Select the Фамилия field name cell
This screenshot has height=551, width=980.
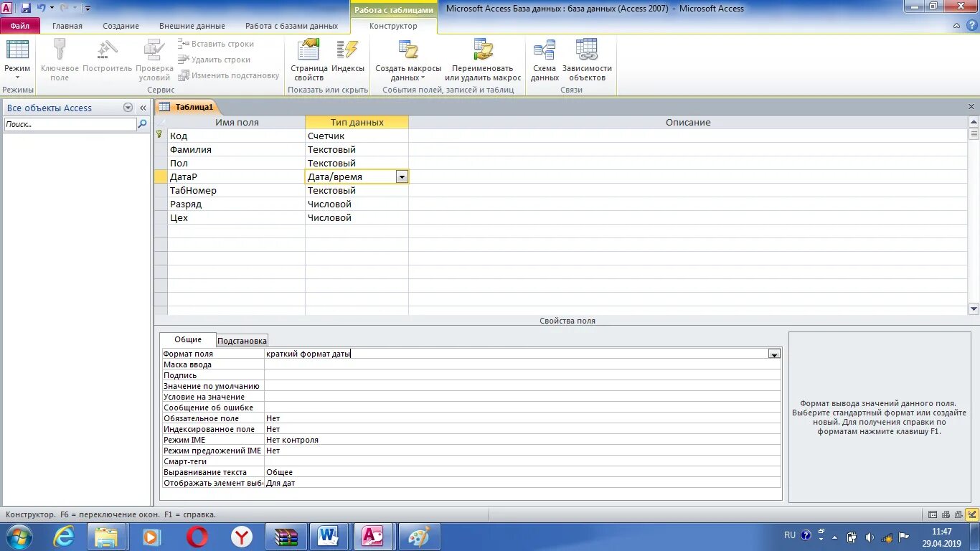(236, 149)
